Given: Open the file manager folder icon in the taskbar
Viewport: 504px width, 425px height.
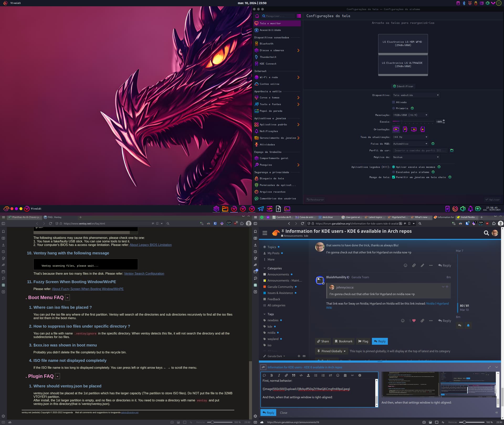Looking at the screenshot, I should [225, 209].
